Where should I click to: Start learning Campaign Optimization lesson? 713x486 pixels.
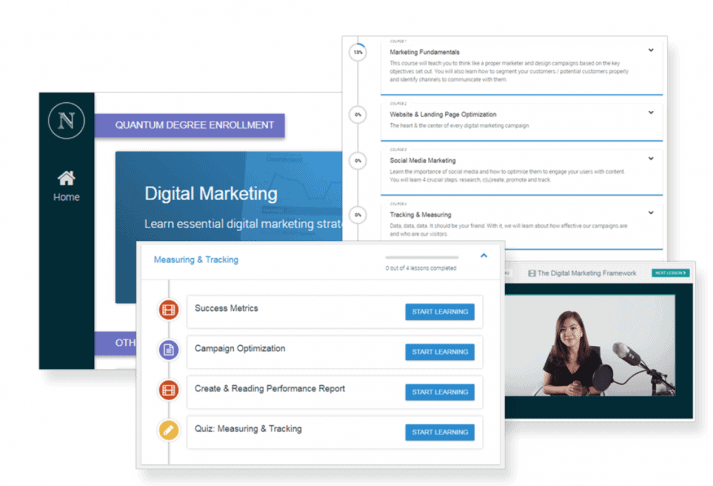[439, 351]
